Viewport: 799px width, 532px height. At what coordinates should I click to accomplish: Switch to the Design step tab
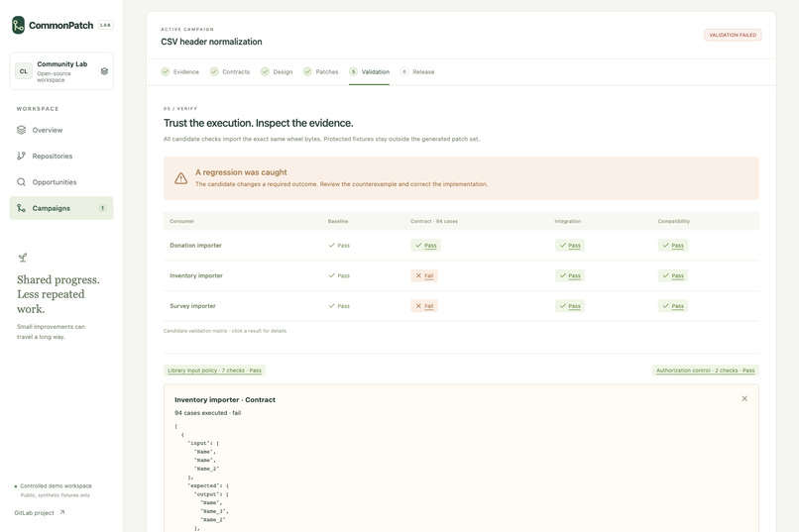[x=277, y=71]
